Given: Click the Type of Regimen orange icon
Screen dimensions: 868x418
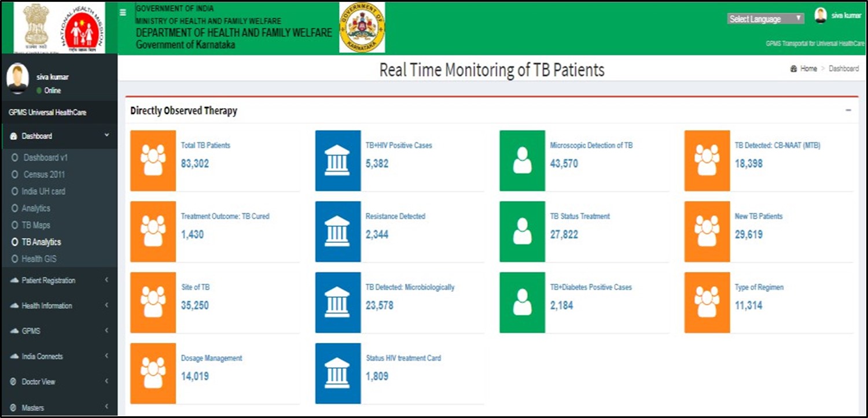Looking at the screenshot, I should click(707, 302).
